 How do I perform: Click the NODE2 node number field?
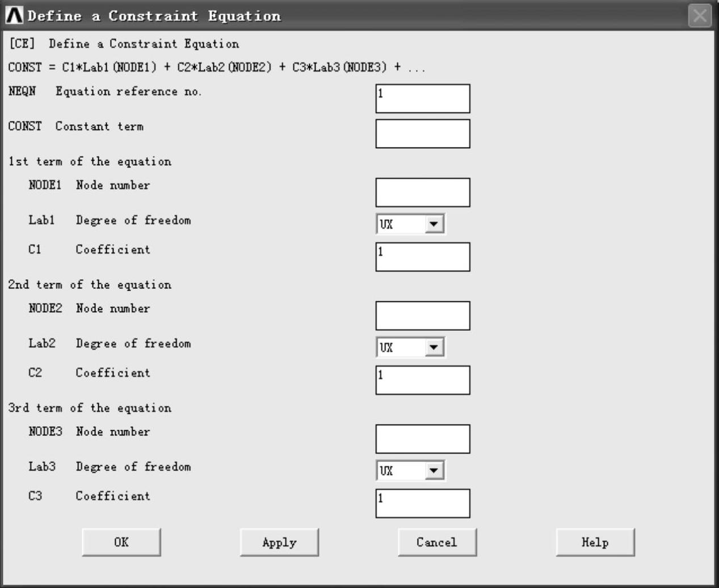pos(423,316)
